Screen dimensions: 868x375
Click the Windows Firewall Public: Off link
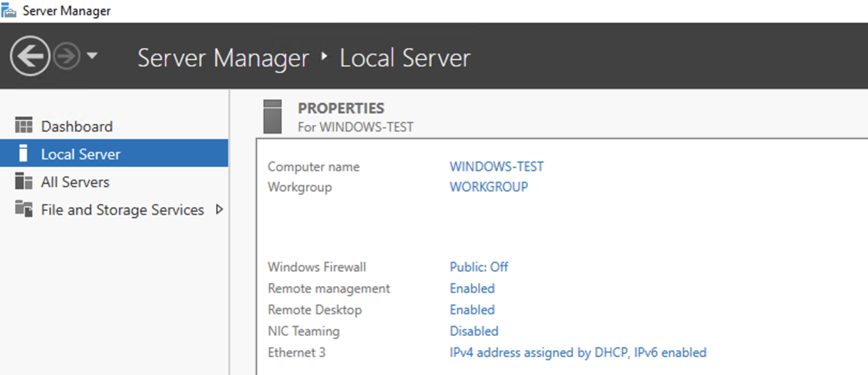tap(479, 267)
